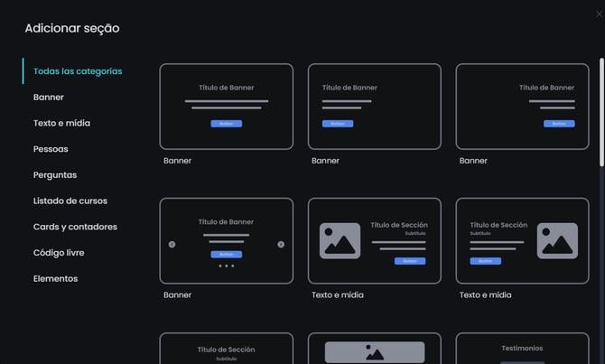Select the template with wide image on top

pyautogui.click(x=374, y=348)
